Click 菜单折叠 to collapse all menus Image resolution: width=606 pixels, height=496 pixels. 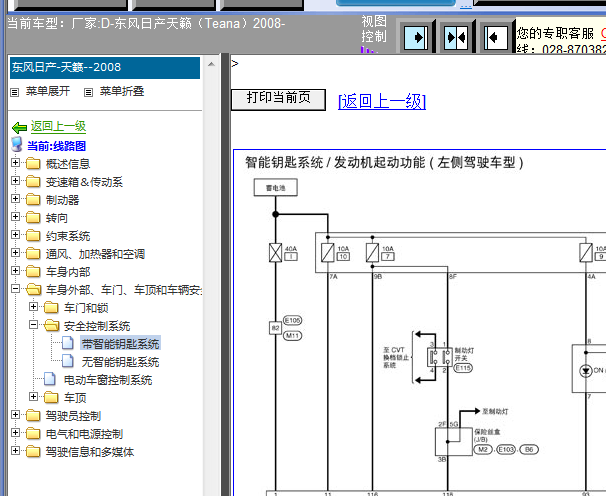[122, 92]
